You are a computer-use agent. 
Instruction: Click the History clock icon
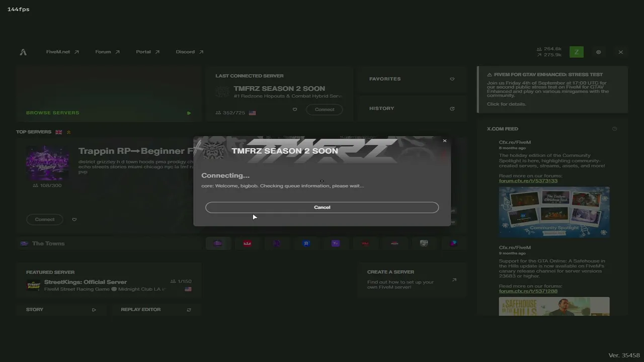(x=452, y=109)
